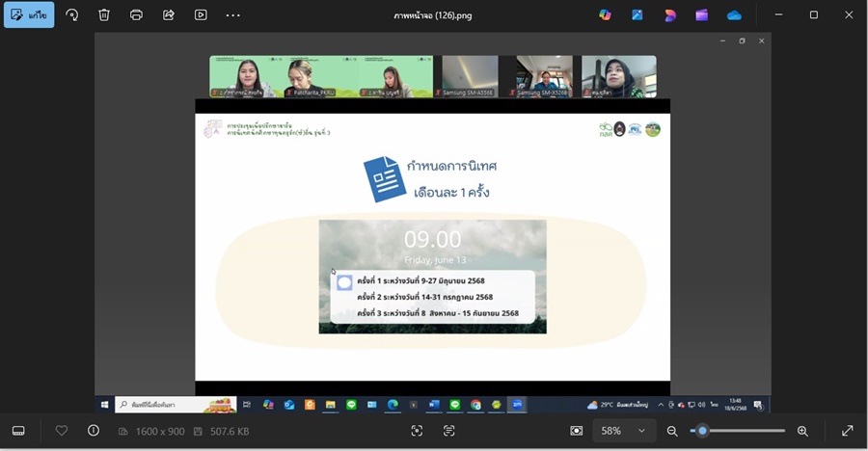Open Word in the pictured taskbar
Viewport: 868px width, 451px height.
click(433, 405)
